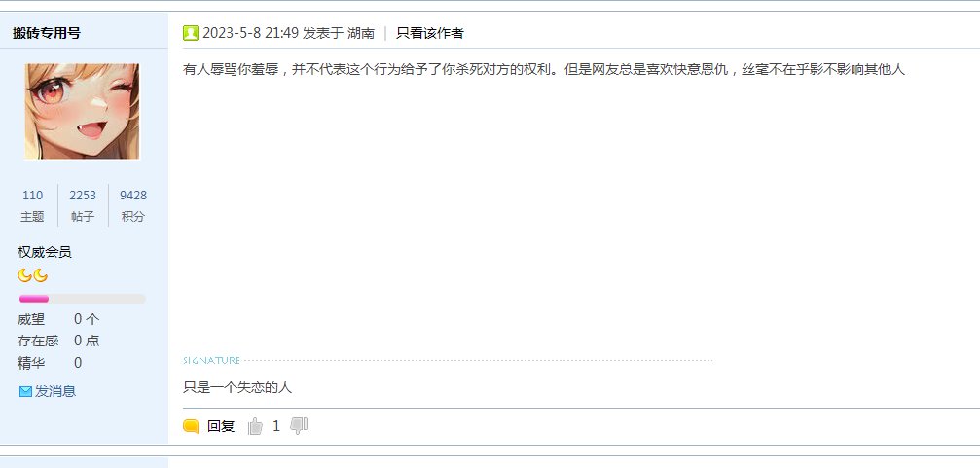Click the 权威会员 member group label

click(45, 252)
